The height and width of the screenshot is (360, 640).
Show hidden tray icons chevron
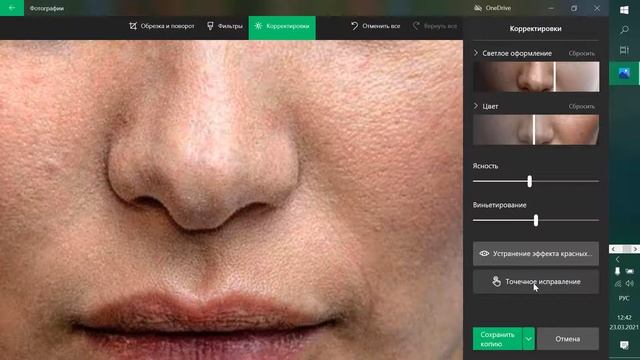[618, 259]
